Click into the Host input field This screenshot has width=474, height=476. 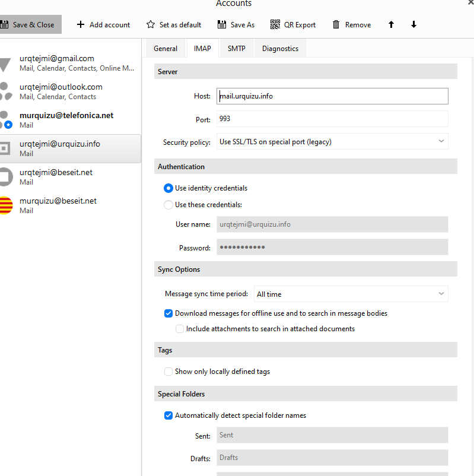(332, 96)
